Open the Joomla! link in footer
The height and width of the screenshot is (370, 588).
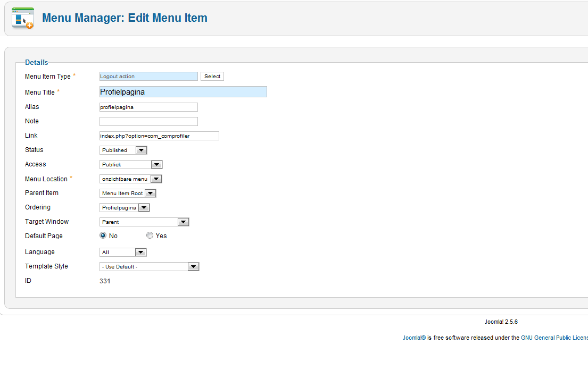pos(414,338)
